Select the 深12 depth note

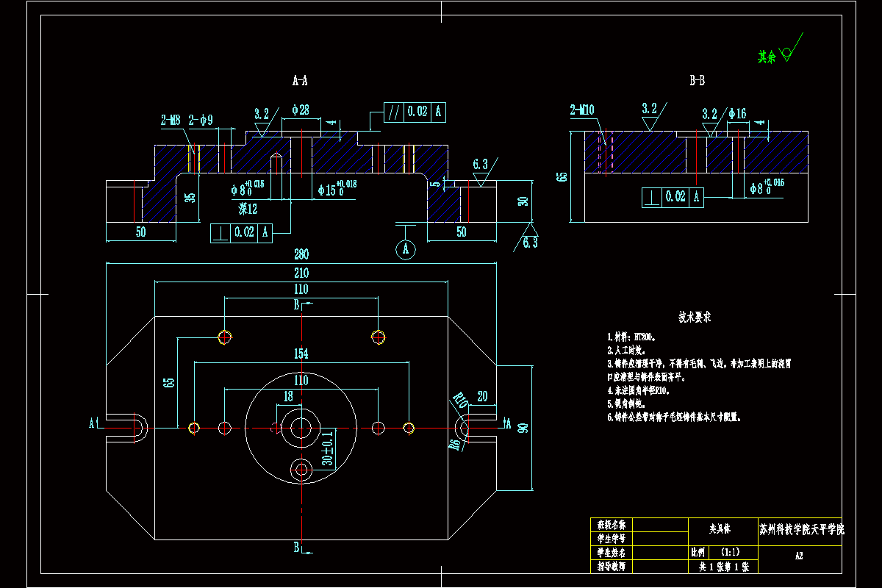pyautogui.click(x=248, y=209)
